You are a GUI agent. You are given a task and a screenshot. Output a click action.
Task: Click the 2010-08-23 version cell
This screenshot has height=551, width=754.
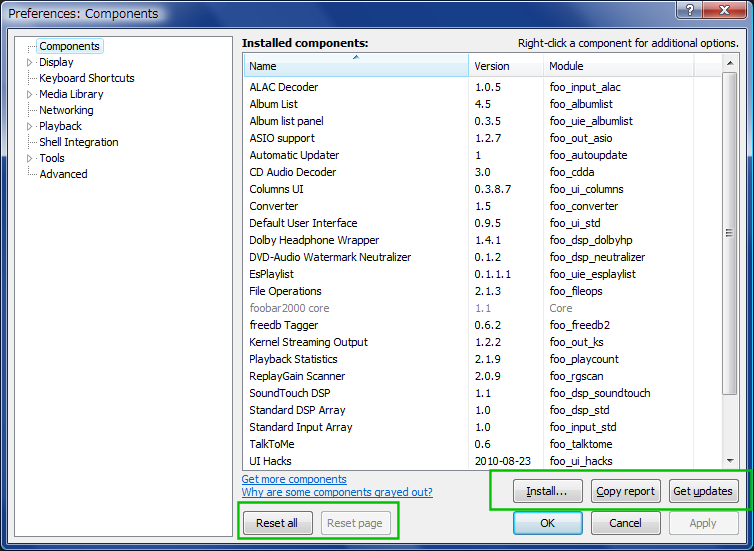[503, 461]
